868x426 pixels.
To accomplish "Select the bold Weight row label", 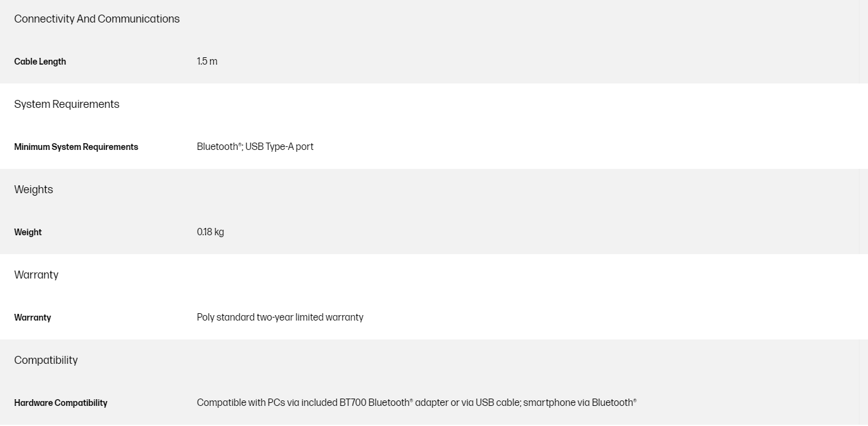I will [28, 232].
